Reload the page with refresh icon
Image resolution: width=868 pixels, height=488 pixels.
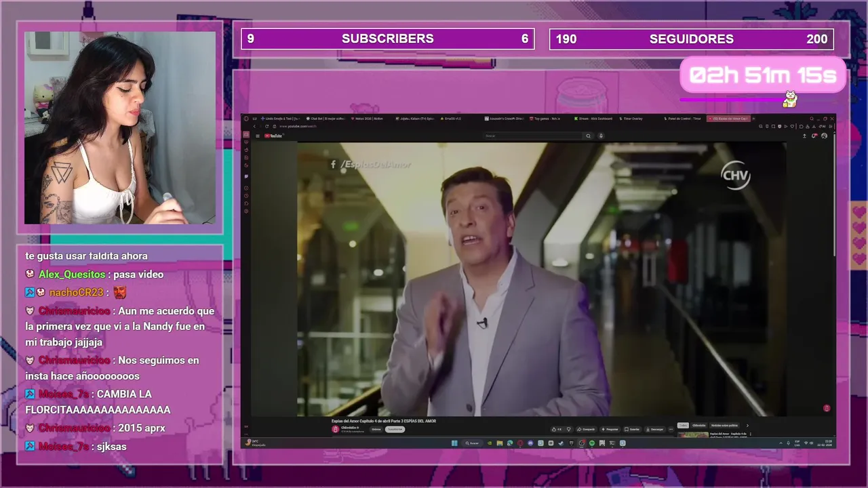coord(267,126)
